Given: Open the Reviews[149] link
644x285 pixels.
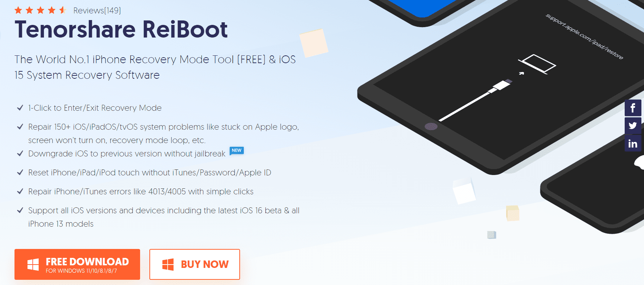Looking at the screenshot, I should pos(97,10).
